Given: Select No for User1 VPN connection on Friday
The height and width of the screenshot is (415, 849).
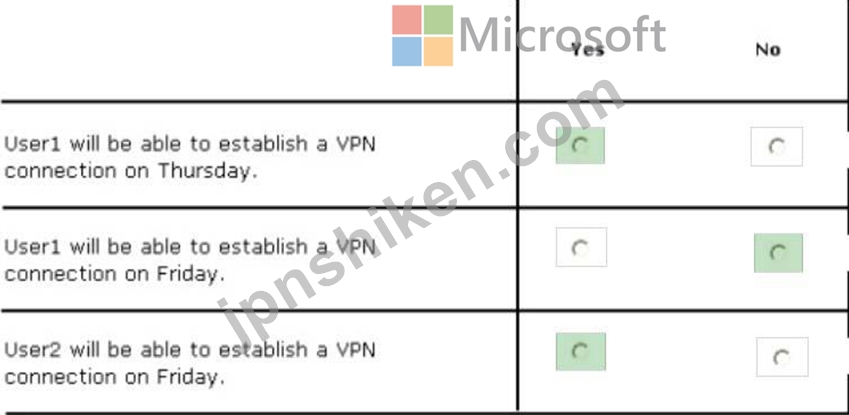Looking at the screenshot, I should (778, 253).
